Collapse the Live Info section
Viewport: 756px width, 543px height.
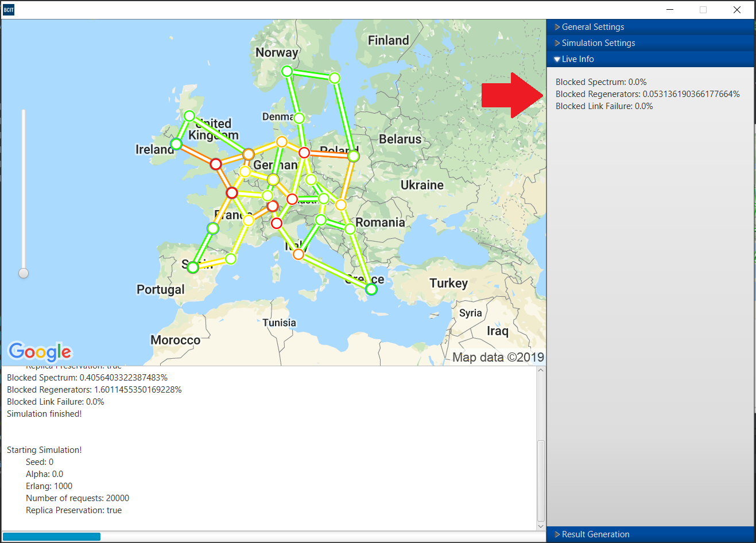(650, 59)
